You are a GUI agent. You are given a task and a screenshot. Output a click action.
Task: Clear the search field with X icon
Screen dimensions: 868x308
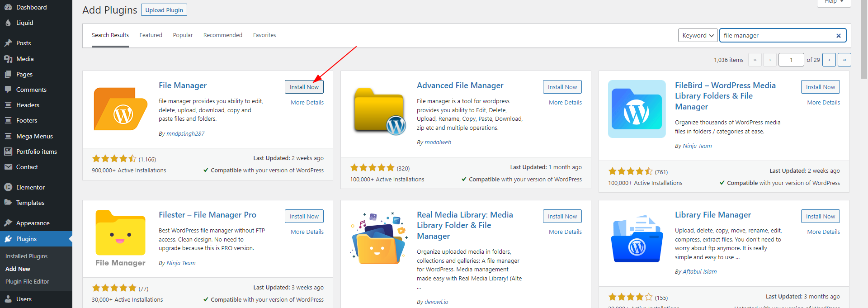[x=838, y=36]
